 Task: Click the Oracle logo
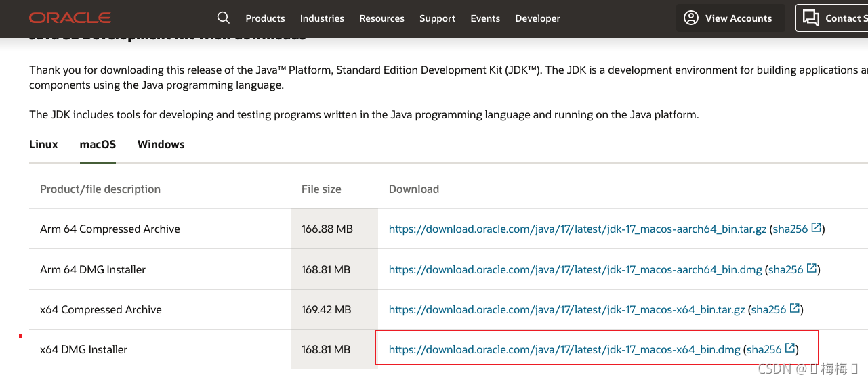pos(70,18)
